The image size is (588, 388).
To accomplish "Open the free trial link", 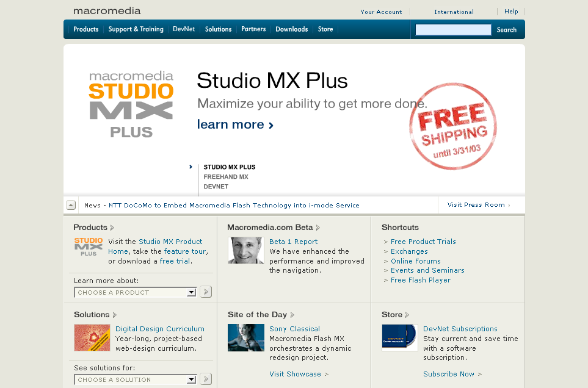I will pyautogui.click(x=175, y=261).
